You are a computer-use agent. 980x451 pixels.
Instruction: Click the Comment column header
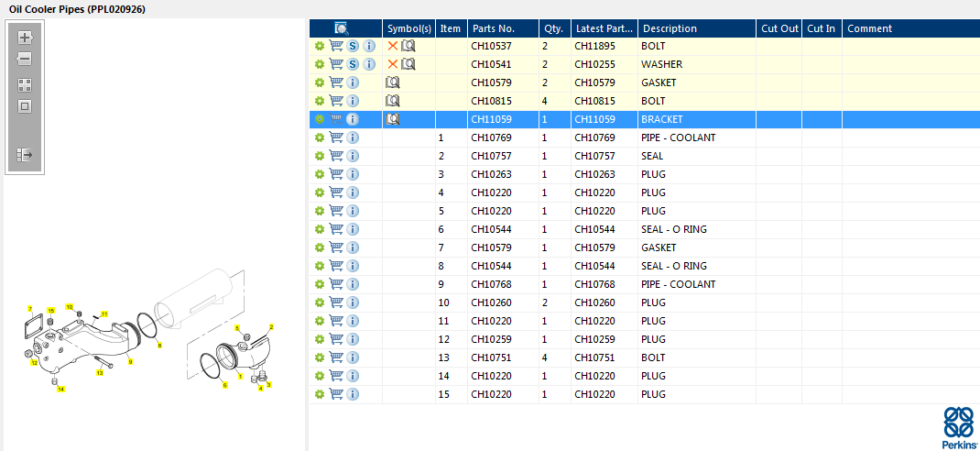(910, 28)
